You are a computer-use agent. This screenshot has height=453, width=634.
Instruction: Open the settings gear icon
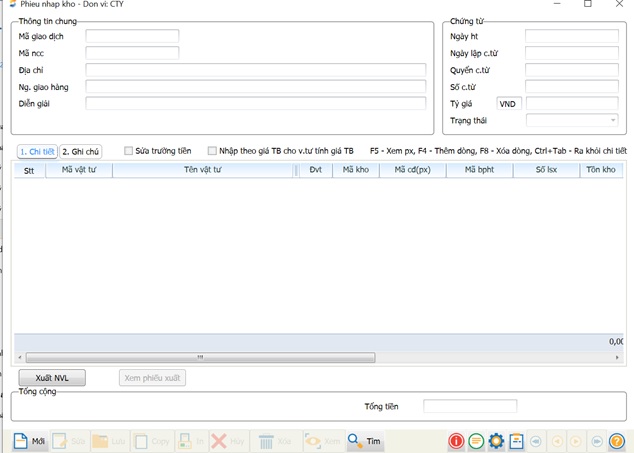[x=496, y=441]
